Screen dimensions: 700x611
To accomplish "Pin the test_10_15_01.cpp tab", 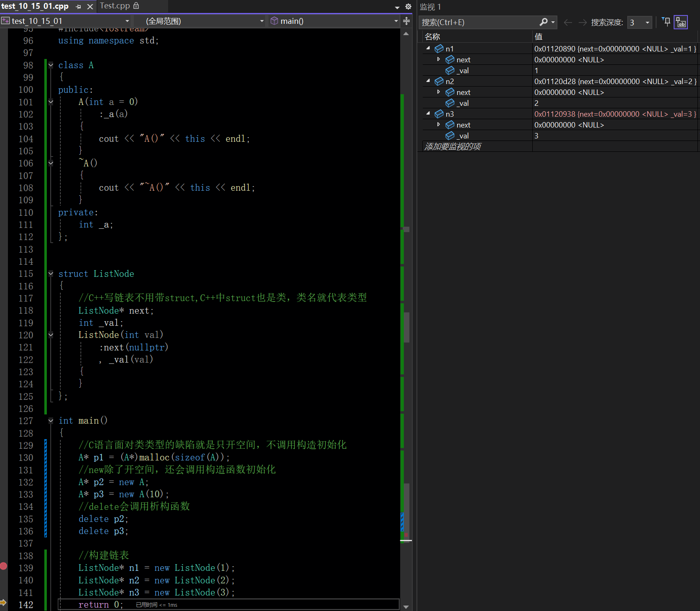I will (x=79, y=7).
